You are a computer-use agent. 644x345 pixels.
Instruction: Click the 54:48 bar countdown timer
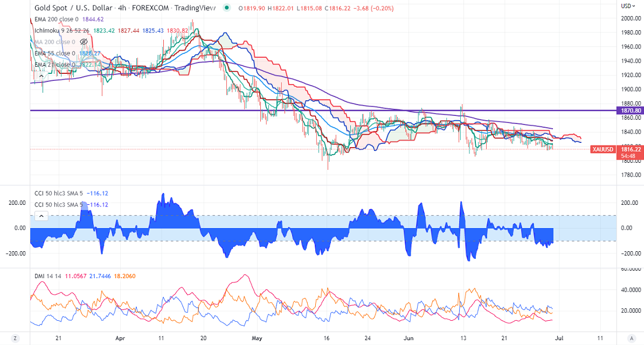629,156
